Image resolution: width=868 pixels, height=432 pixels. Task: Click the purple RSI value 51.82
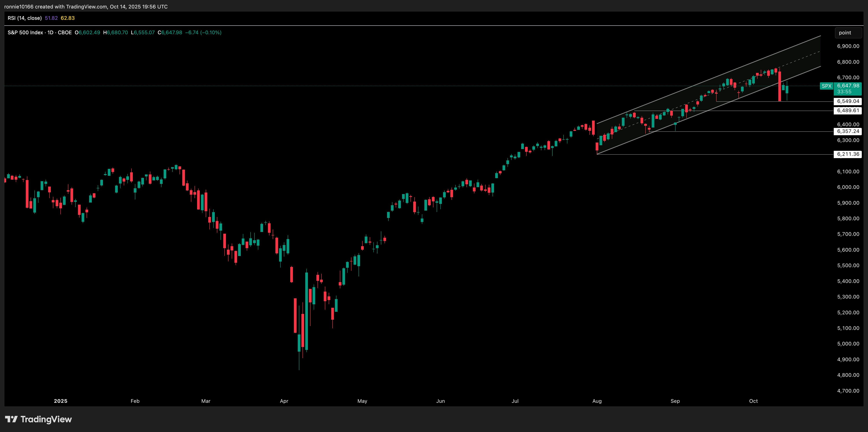[x=51, y=18]
